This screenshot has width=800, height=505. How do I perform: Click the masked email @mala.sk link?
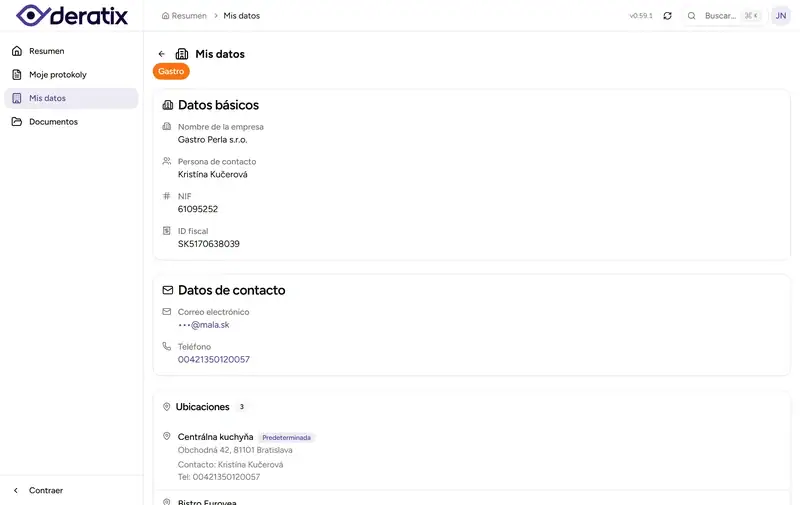pos(204,325)
